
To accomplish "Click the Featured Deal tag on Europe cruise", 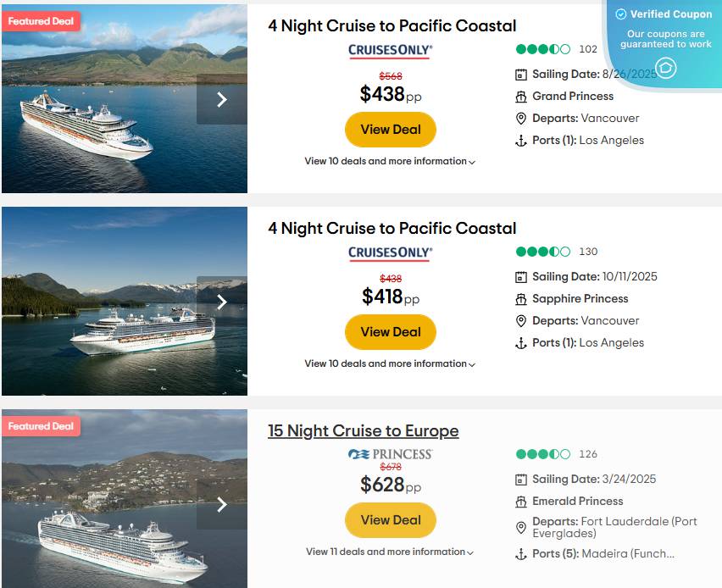I will pyautogui.click(x=41, y=426).
